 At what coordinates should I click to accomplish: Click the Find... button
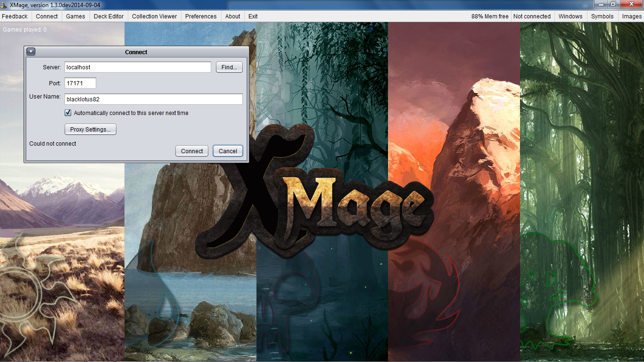229,67
